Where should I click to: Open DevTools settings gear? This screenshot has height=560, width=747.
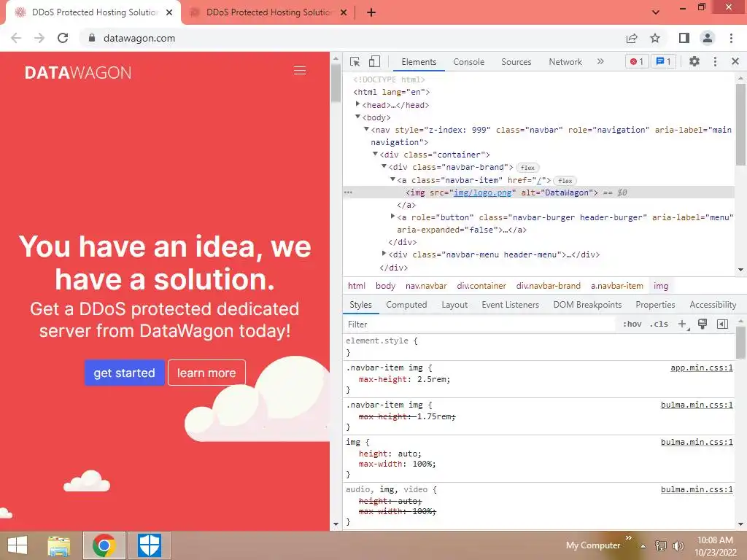coord(694,61)
